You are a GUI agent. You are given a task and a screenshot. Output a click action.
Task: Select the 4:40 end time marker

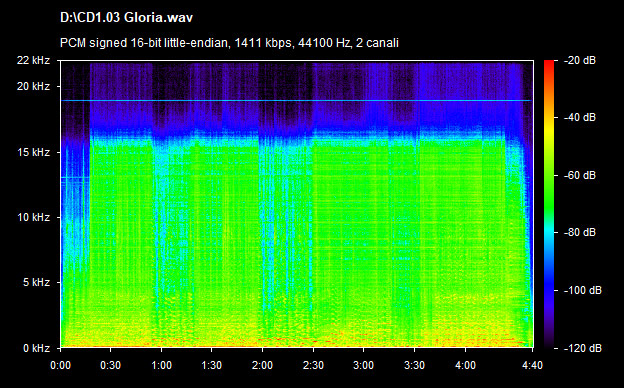[x=532, y=365]
